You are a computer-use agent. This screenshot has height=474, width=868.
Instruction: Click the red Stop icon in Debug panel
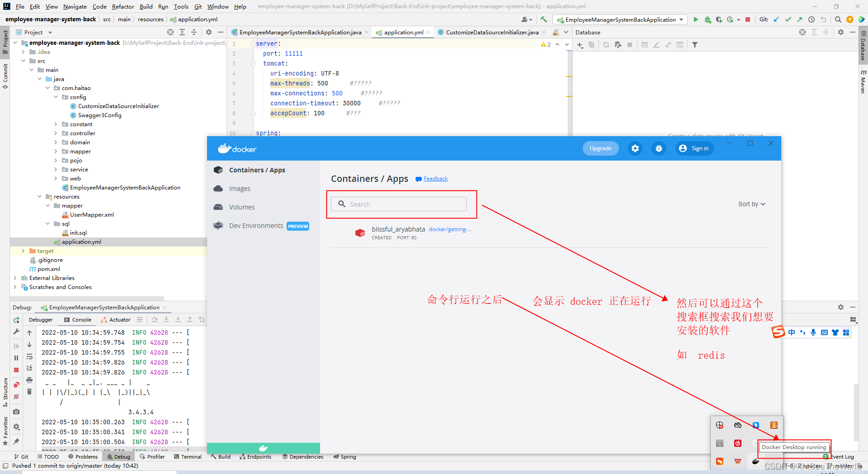(x=16, y=370)
